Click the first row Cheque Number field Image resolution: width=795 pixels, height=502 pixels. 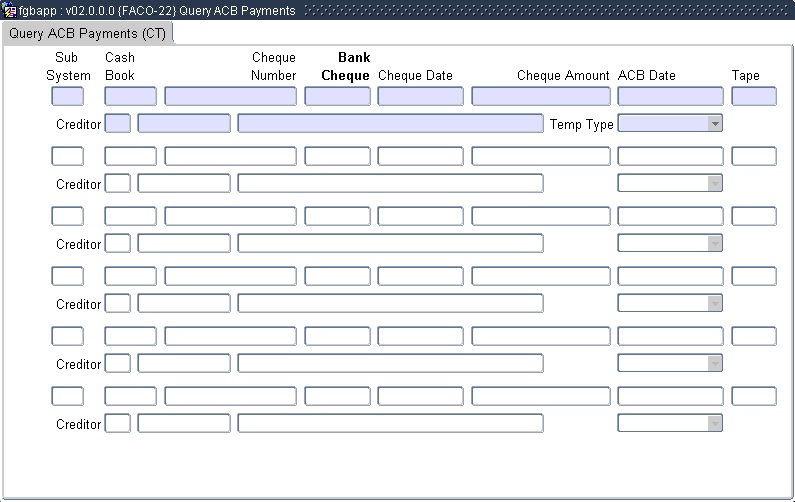(230, 97)
